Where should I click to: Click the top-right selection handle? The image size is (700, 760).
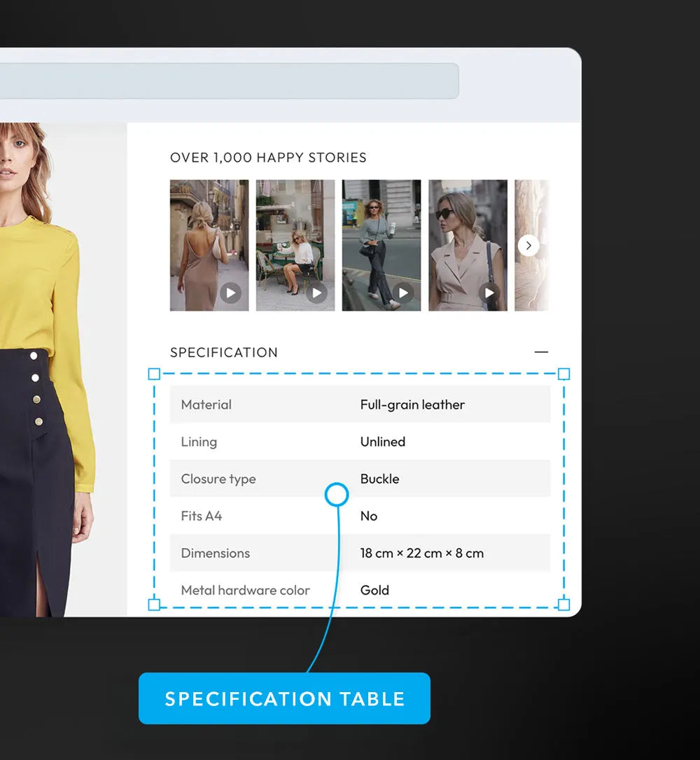(x=563, y=374)
